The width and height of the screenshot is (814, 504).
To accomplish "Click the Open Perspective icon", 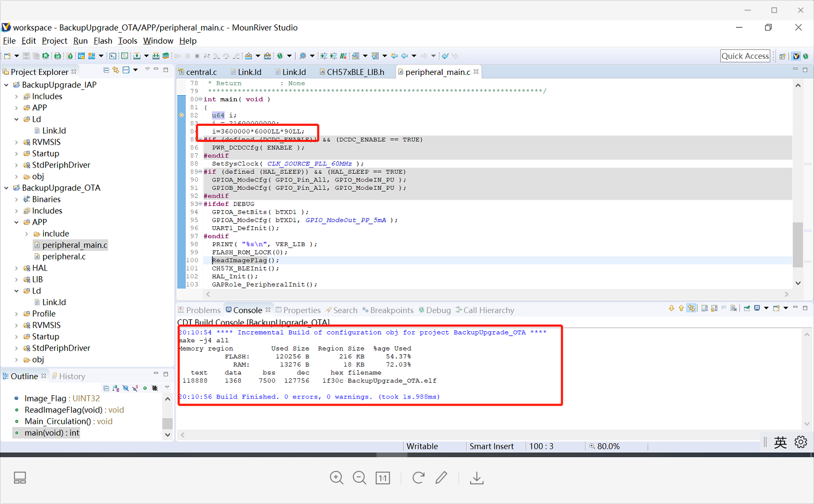I will tap(782, 56).
